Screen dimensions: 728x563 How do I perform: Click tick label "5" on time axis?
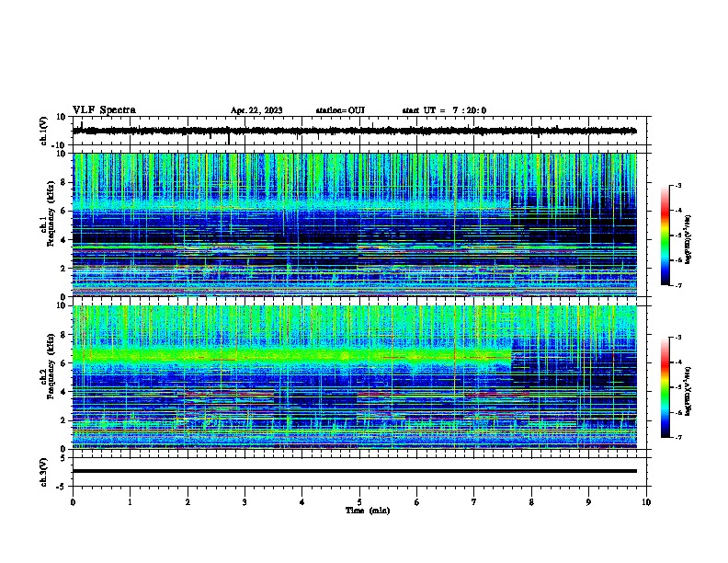(359, 502)
